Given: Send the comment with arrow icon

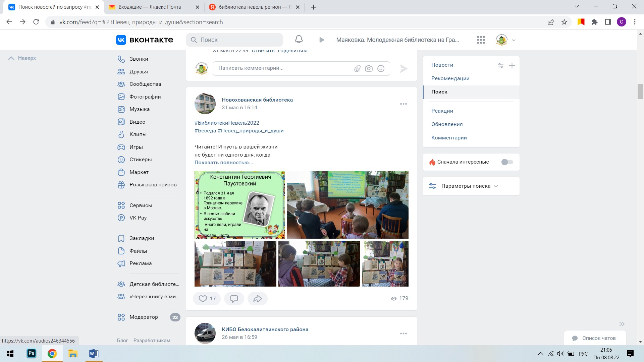Looking at the screenshot, I should point(404,69).
